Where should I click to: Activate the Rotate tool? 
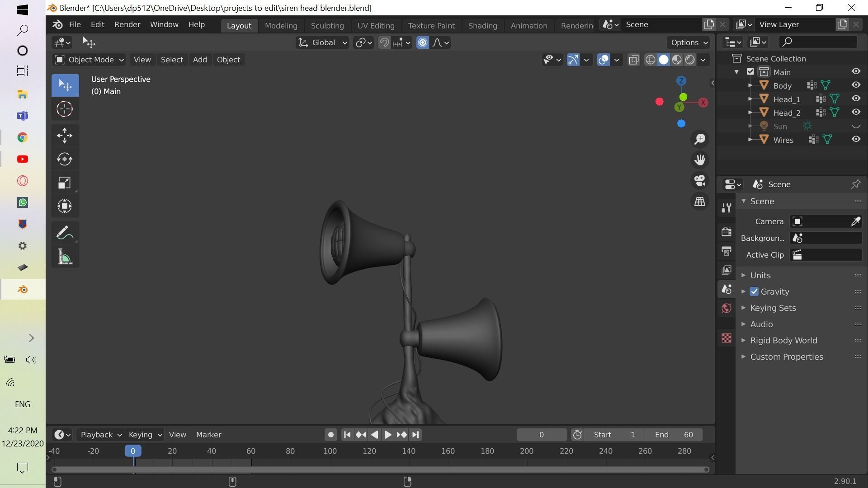pos(65,159)
